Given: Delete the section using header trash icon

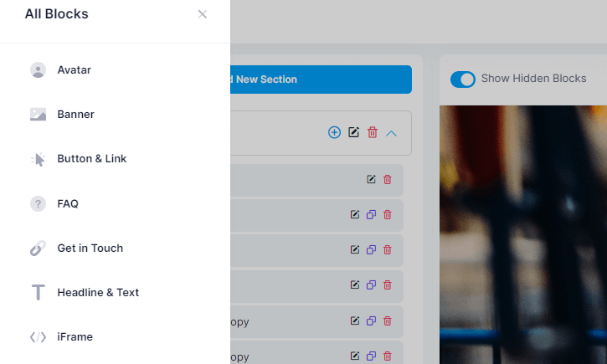Looking at the screenshot, I should coord(373,132).
